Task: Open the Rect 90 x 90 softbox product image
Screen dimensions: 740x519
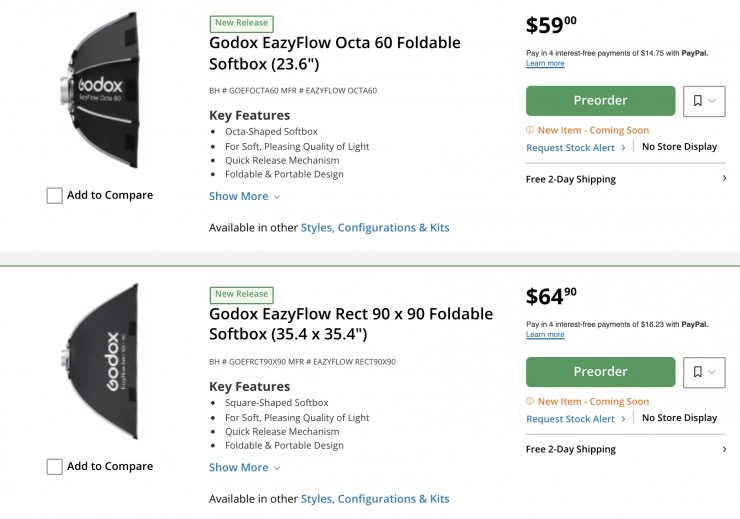Action: click(100, 363)
